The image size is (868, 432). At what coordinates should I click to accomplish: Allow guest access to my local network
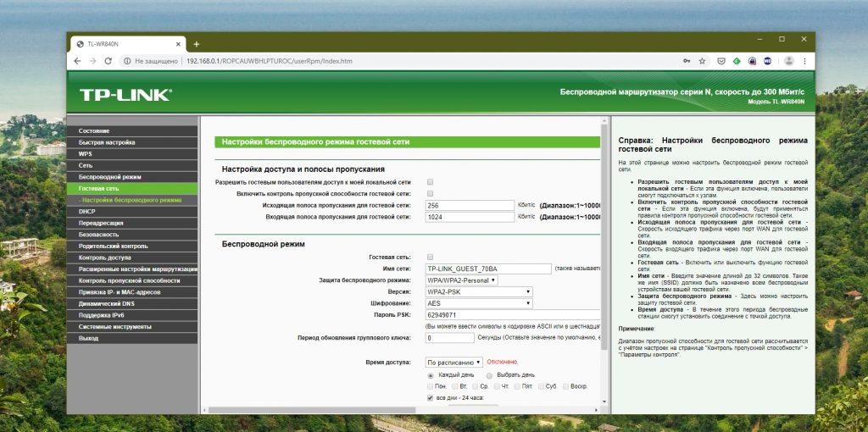click(x=430, y=182)
